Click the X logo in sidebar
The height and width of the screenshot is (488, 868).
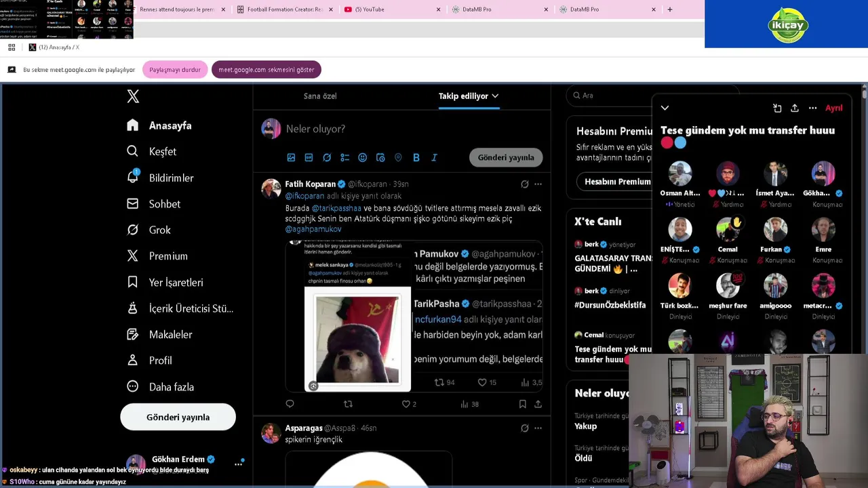(133, 96)
